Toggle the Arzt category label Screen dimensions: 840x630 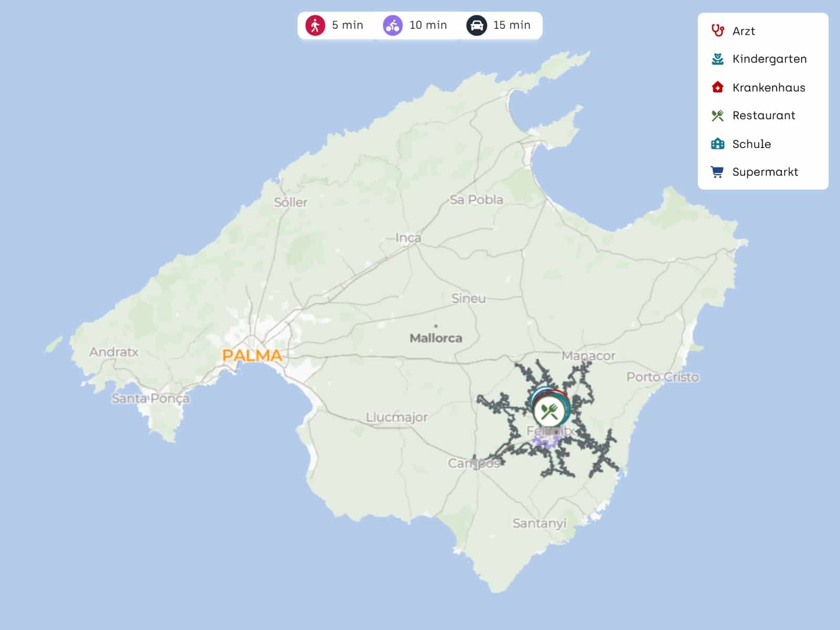[743, 31]
